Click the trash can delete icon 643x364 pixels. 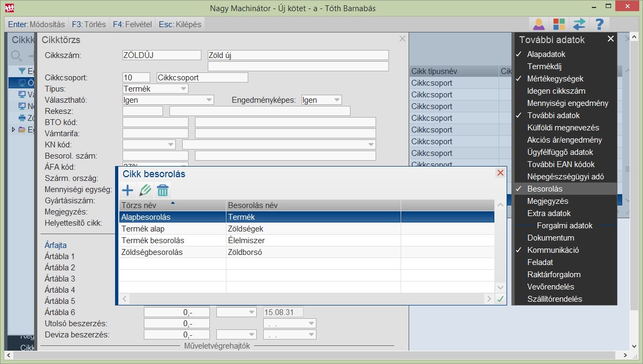(162, 190)
